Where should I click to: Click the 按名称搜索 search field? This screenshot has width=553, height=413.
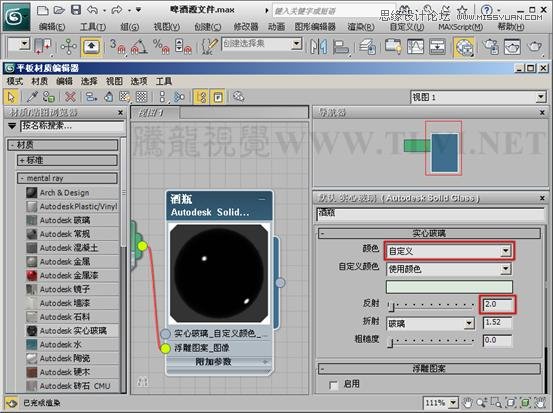click(72, 126)
